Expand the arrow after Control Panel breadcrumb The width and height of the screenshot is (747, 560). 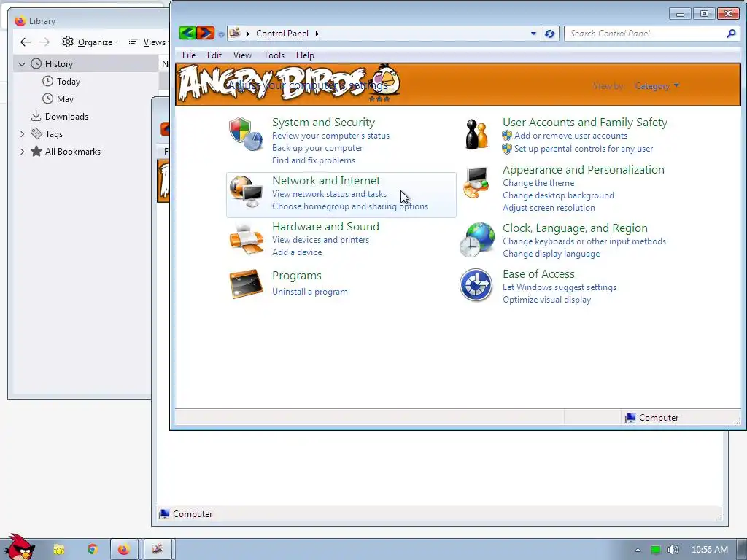[317, 34]
